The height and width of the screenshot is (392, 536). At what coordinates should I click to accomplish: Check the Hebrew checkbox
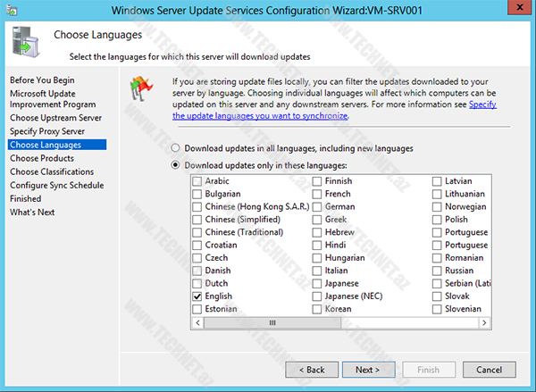click(317, 232)
